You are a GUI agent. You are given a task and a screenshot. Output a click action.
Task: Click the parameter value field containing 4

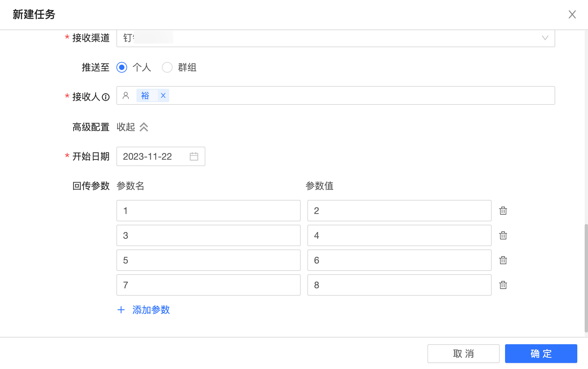click(x=399, y=235)
